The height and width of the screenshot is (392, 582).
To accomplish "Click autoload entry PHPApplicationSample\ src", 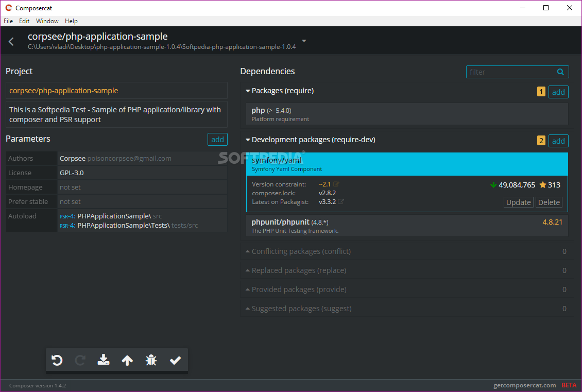I will 111,216.
